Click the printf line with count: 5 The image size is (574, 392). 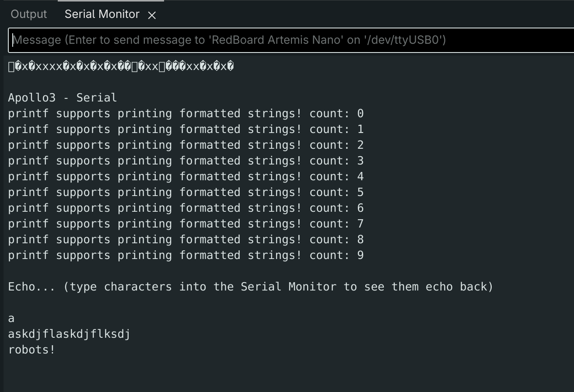click(186, 192)
